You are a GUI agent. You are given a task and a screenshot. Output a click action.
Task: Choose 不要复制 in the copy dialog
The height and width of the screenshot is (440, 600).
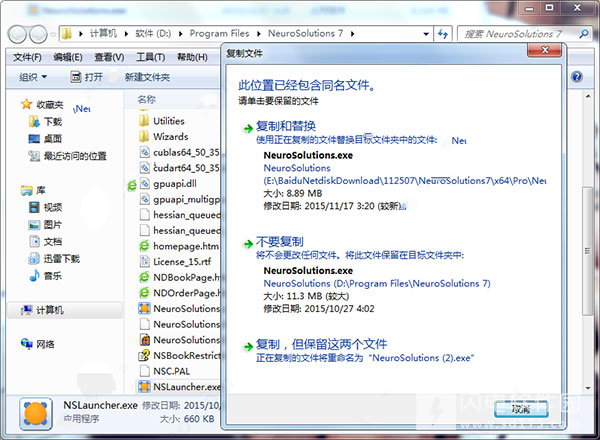280,242
